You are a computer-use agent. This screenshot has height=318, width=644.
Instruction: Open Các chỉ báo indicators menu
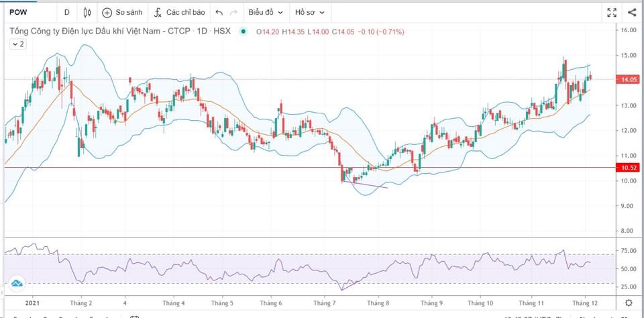tap(179, 12)
